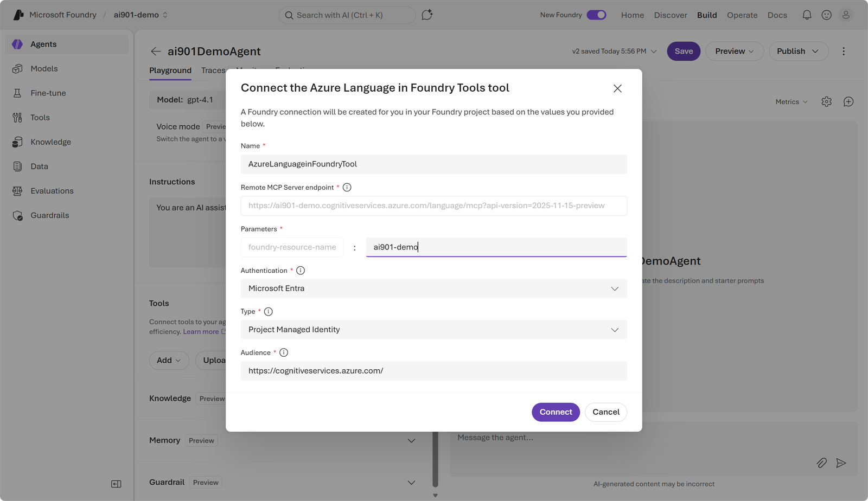Expand the Guardrail section
868x501 pixels.
411,483
